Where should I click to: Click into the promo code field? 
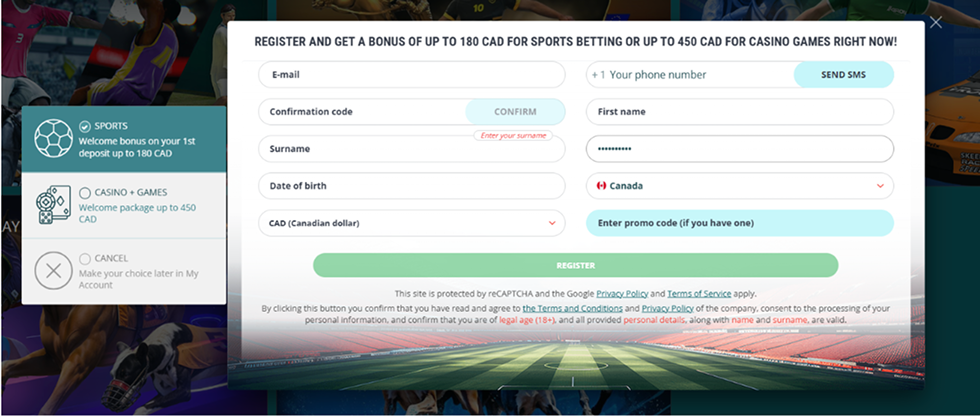pos(739,223)
